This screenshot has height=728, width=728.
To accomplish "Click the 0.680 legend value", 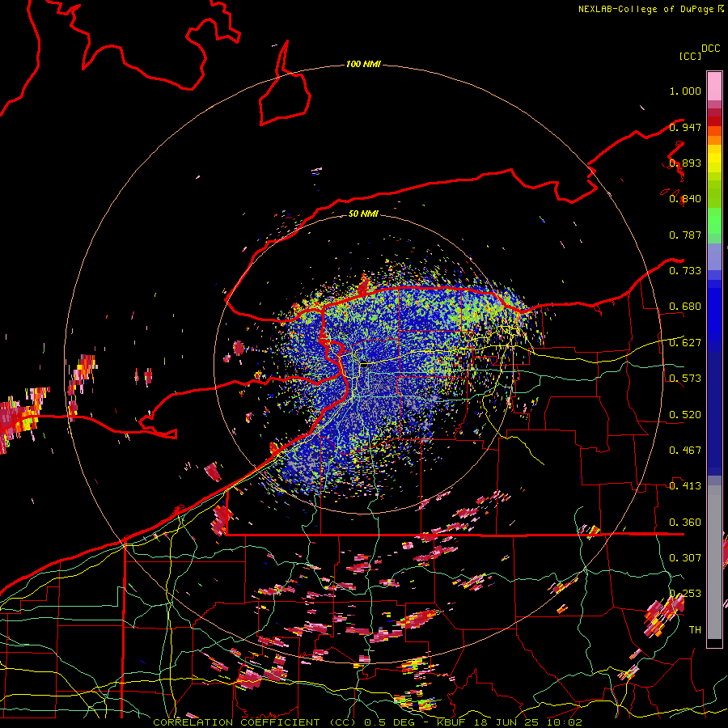I will [x=685, y=307].
